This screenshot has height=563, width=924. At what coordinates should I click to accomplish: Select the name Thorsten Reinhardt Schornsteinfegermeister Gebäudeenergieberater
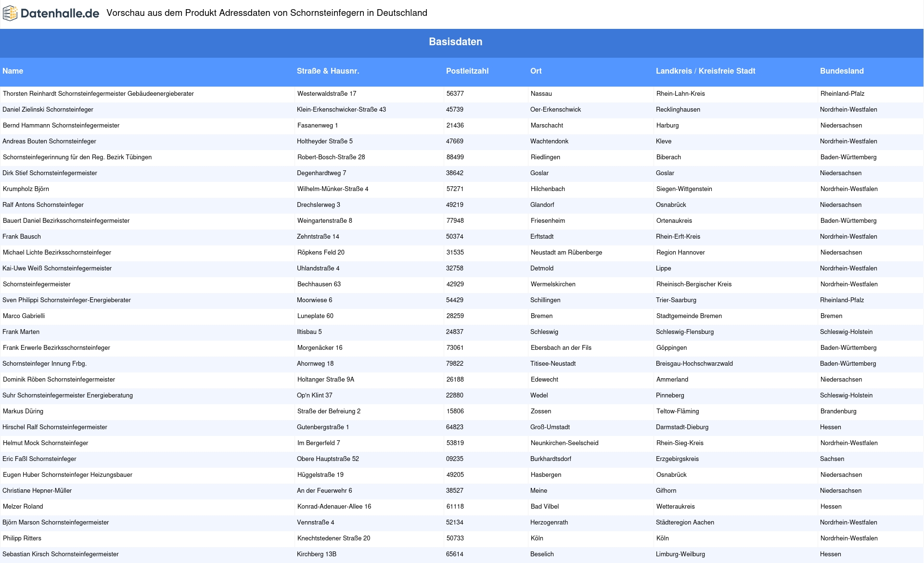98,94
